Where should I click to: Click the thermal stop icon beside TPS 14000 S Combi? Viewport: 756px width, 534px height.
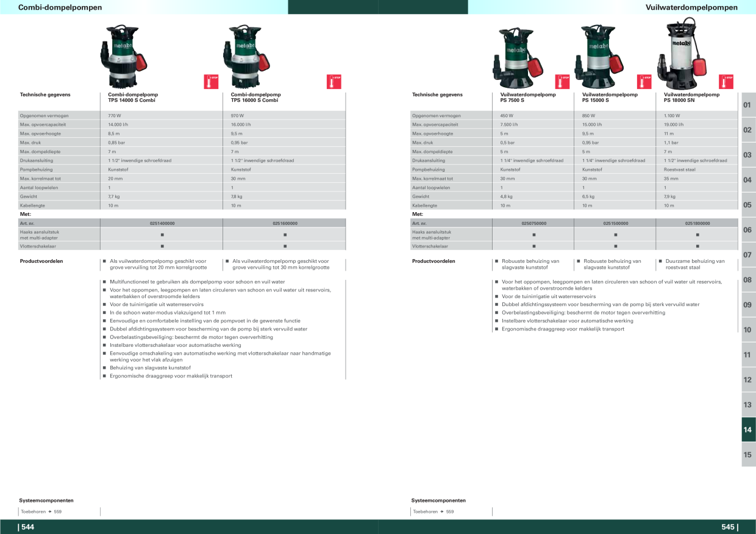(x=210, y=82)
